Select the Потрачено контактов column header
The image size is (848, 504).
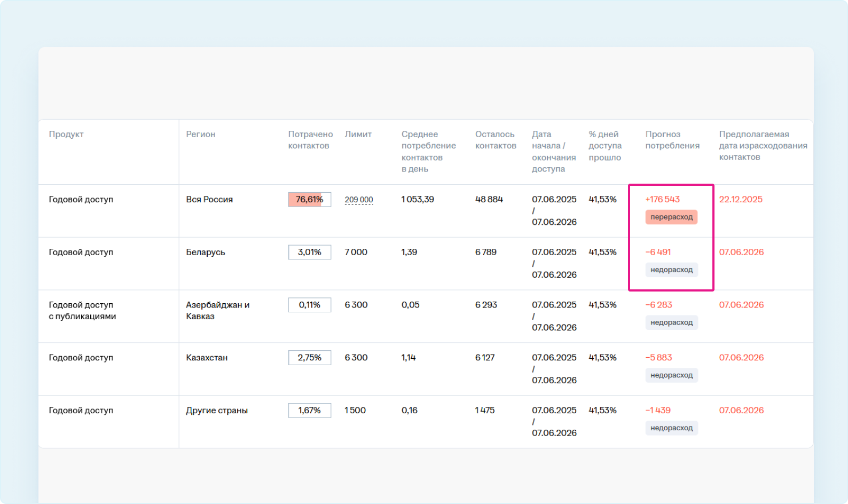(x=310, y=140)
